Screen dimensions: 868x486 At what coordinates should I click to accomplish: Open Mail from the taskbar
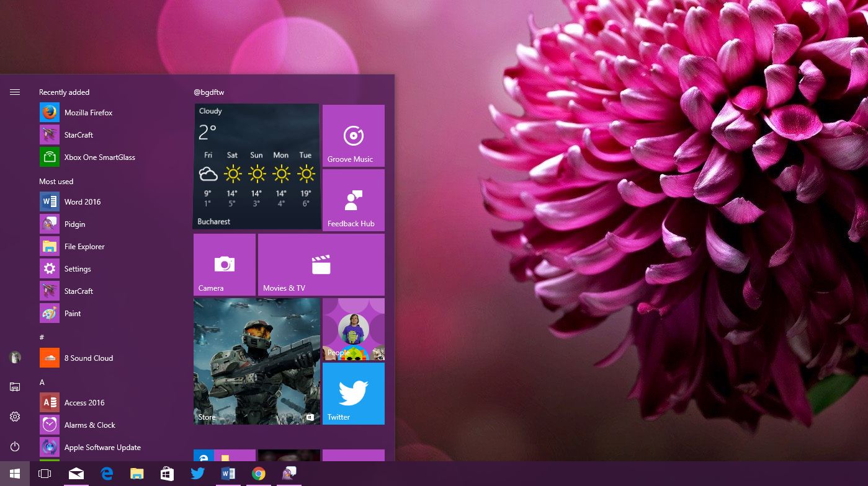click(76, 474)
